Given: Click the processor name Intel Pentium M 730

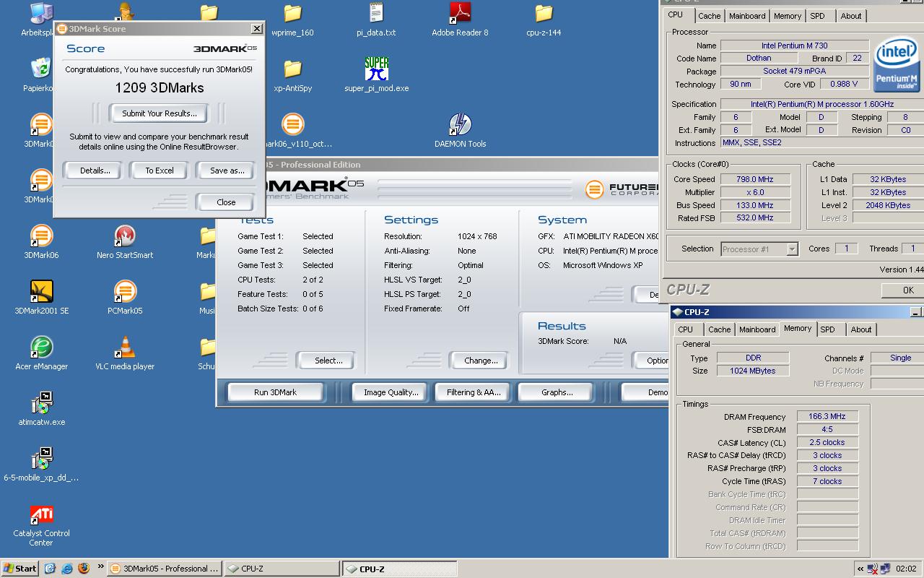Looking at the screenshot, I should [x=794, y=46].
